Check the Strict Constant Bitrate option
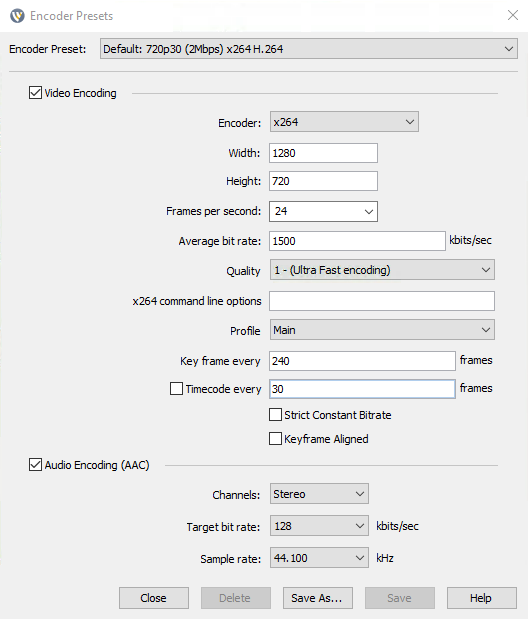528x619 pixels. [x=275, y=415]
